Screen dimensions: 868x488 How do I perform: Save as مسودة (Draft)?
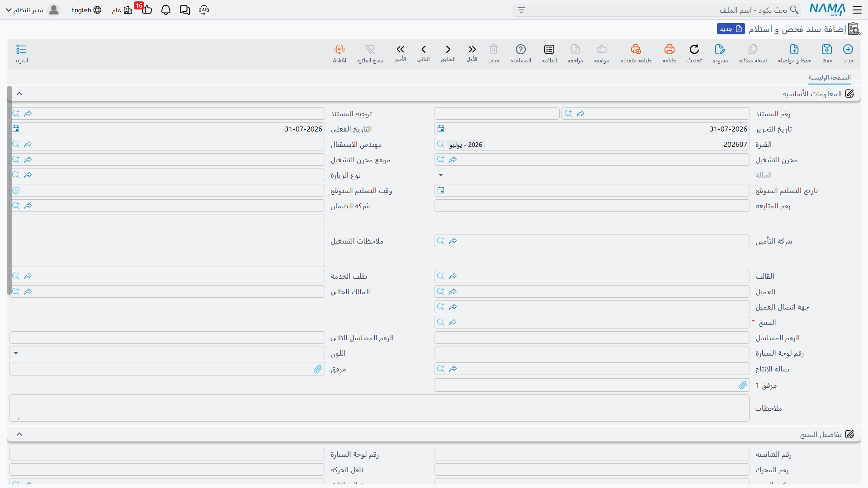(x=720, y=50)
